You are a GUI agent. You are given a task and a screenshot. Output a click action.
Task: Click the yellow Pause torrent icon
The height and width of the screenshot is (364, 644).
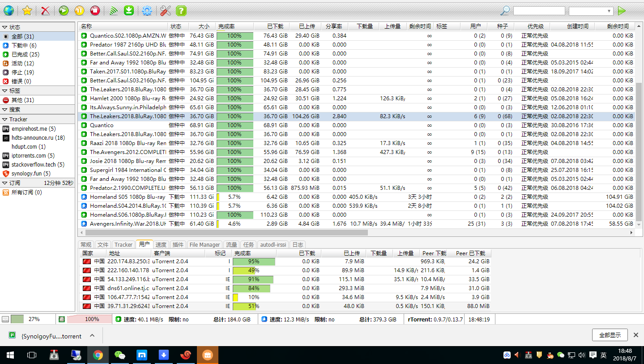(79, 10)
